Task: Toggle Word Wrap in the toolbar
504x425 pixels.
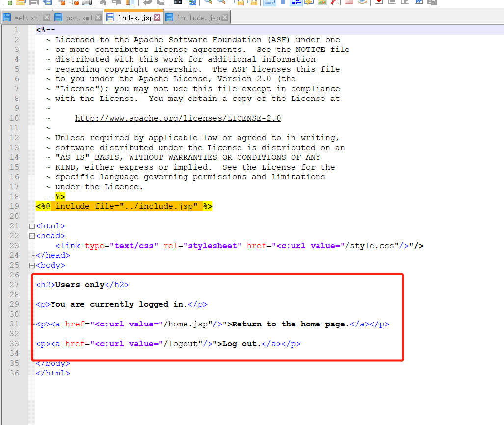Action: coord(269,2)
